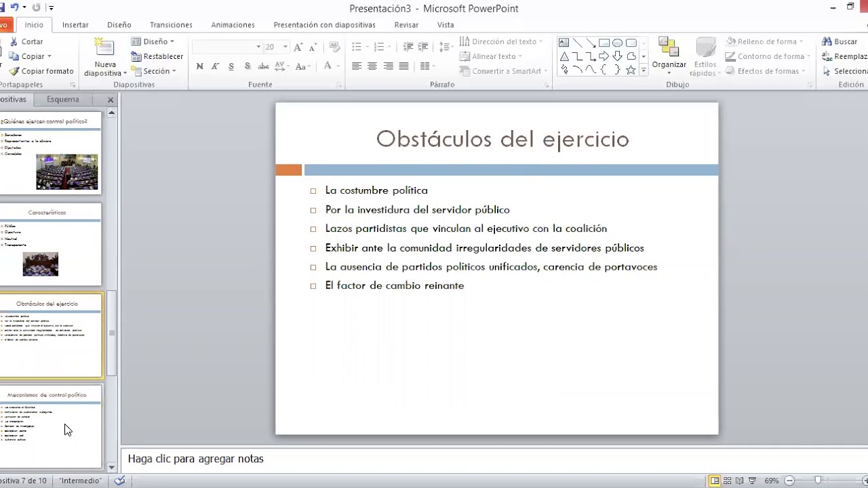Select the oval shape
The image size is (868, 488).
617,43
